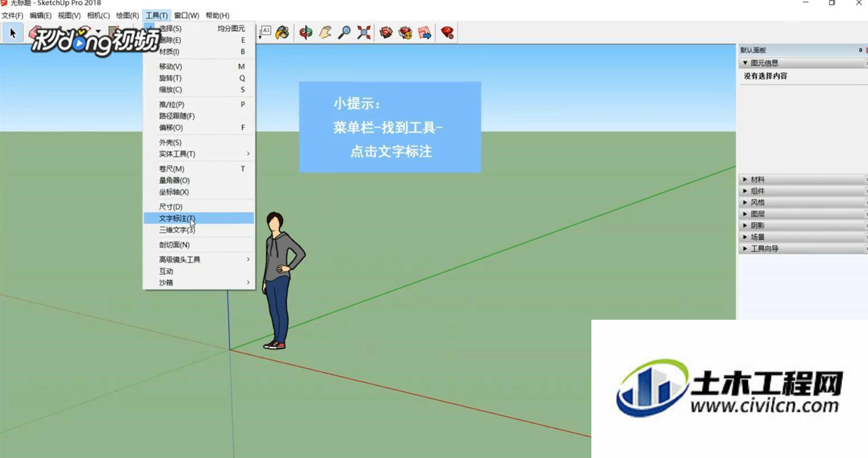The width and height of the screenshot is (868, 458).
Task: Expand the 场景 panel
Action: click(x=803, y=237)
